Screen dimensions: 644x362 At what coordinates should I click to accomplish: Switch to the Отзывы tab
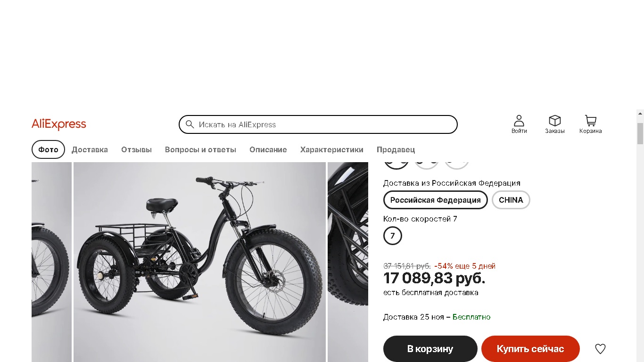click(x=136, y=149)
